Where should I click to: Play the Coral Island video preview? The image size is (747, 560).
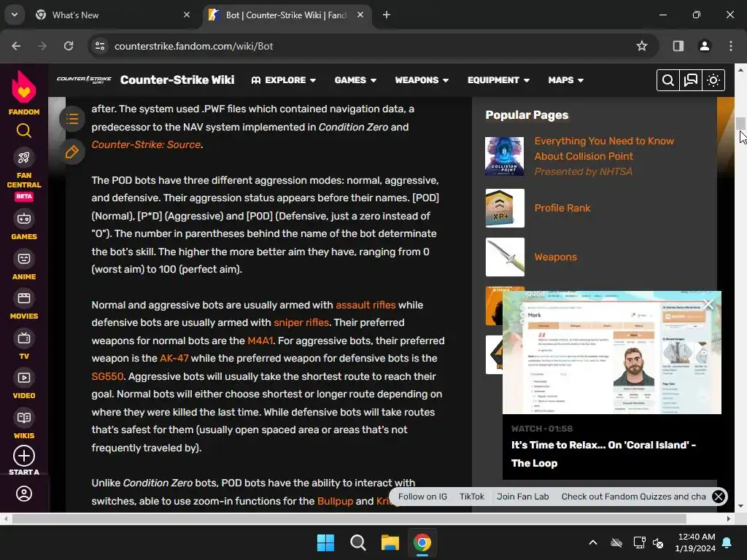(x=612, y=352)
